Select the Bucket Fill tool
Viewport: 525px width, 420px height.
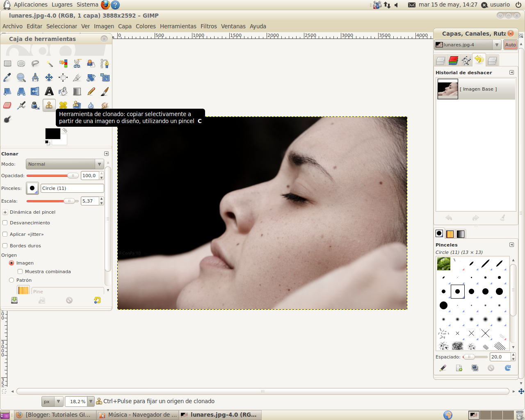63,91
